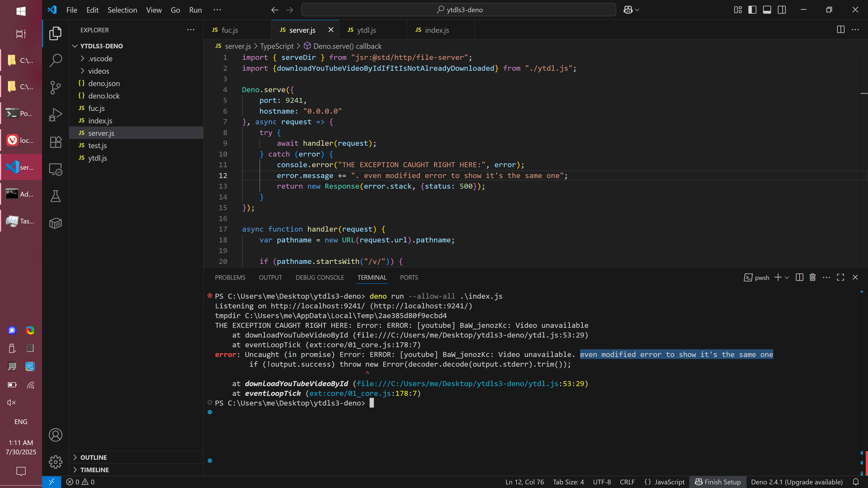Click remote window indicator in status bar

click(x=52, y=482)
